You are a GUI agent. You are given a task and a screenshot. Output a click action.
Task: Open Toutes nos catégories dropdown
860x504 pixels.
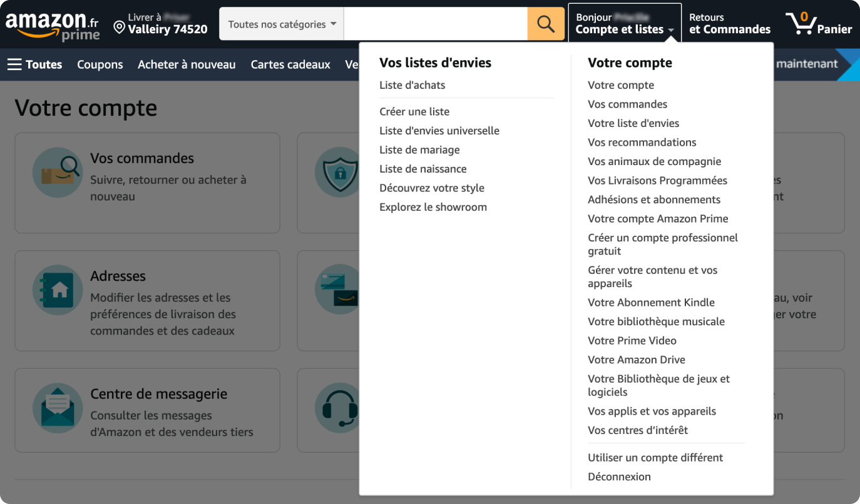282,24
